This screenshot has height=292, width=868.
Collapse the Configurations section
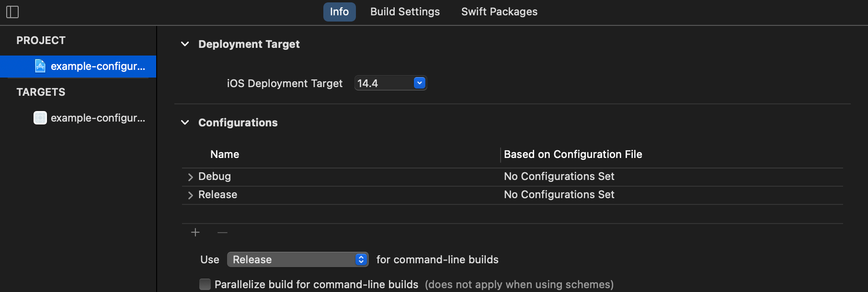(185, 123)
